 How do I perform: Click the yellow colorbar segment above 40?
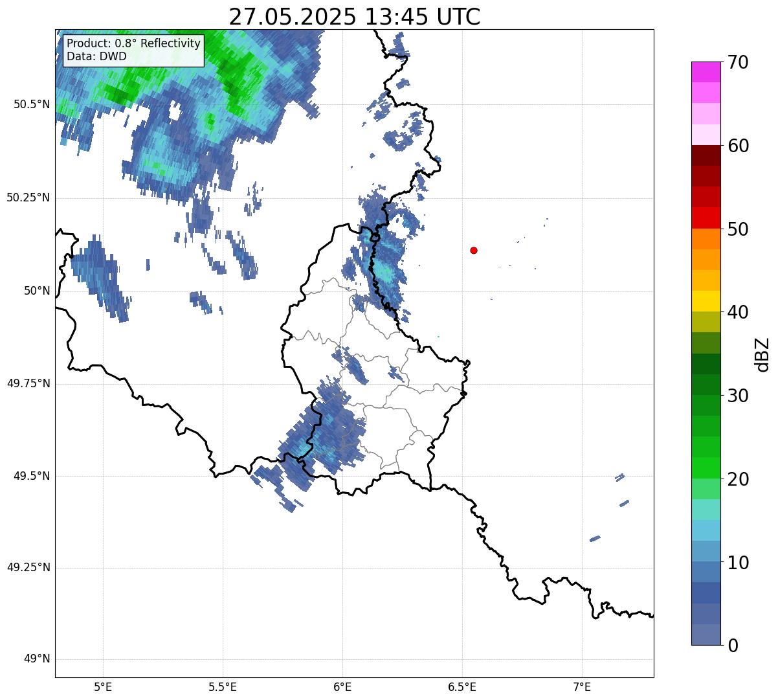click(706, 301)
